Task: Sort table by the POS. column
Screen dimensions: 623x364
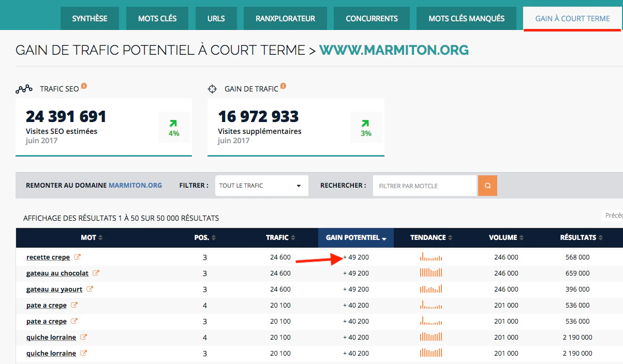Action: pyautogui.click(x=205, y=238)
